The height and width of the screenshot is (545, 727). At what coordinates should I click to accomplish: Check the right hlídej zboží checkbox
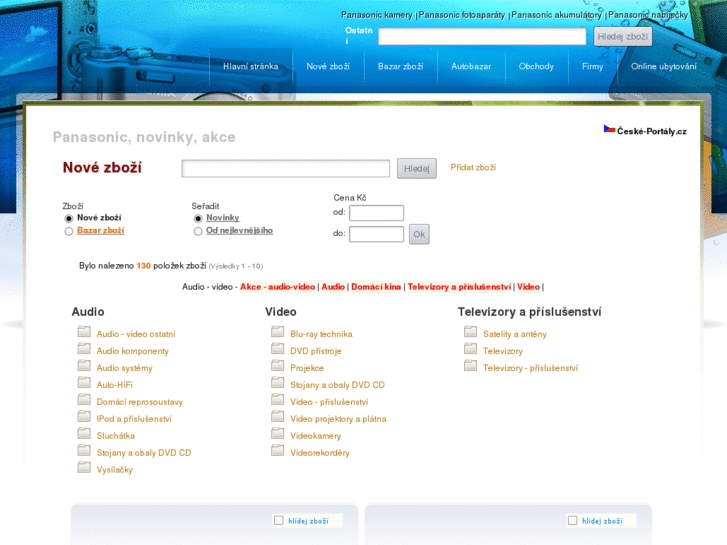[x=573, y=520]
